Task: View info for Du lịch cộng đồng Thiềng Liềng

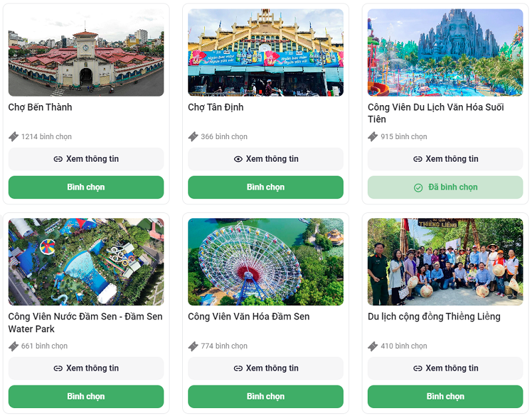Action: [x=445, y=368]
